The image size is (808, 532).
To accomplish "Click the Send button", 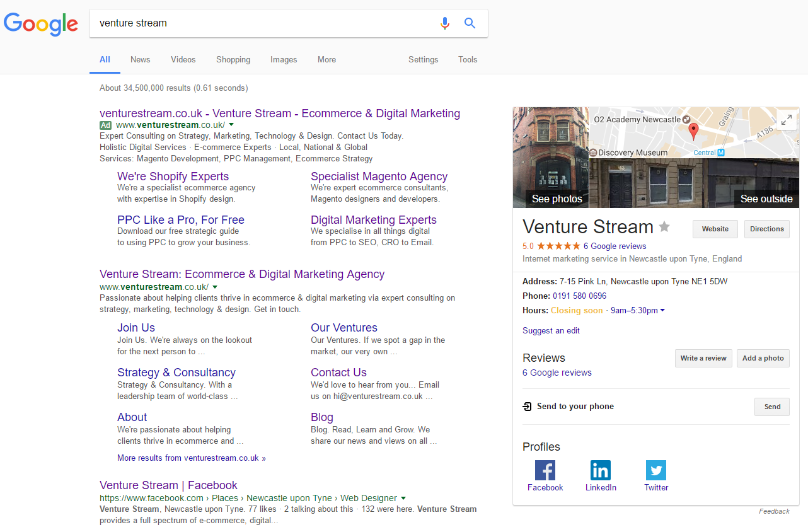I will point(772,407).
